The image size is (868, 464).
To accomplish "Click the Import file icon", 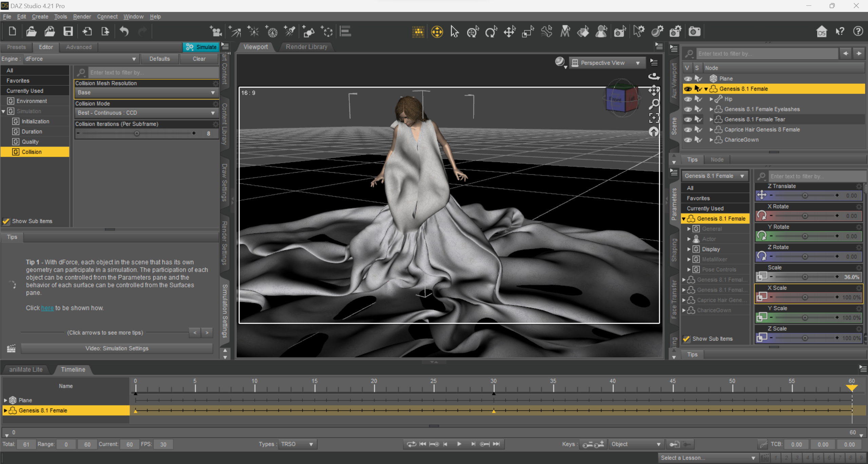I will (87, 32).
